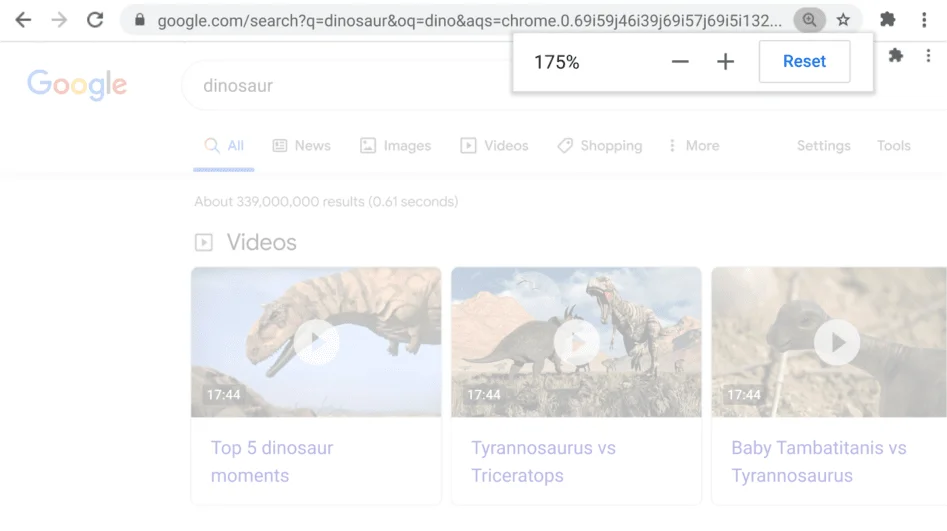Click the browser forward arrow
This screenshot has height=531, width=947.
59,20
